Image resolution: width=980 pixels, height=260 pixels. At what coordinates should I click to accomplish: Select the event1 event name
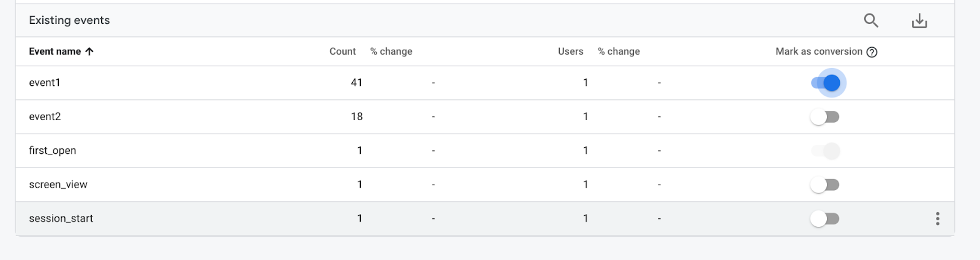click(45, 83)
